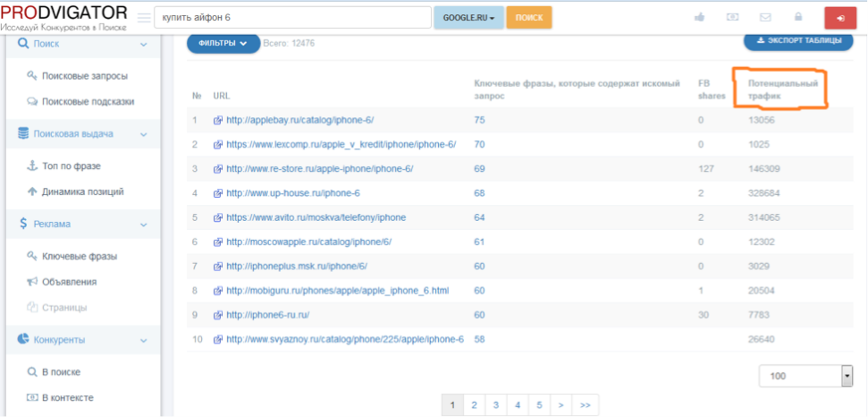Jump to last page with >> button
868x417 pixels.
586,405
